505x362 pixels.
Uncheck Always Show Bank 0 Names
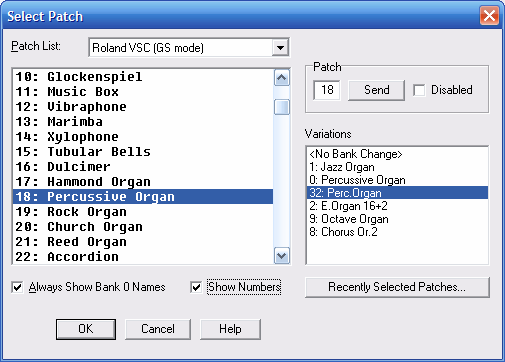(x=17, y=287)
